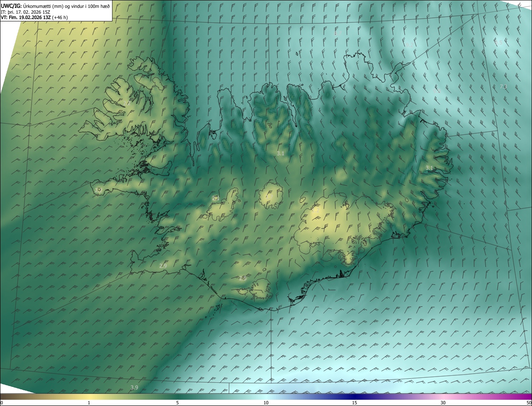
Task: Click the 2.1 value label beside the western glacier
Action: pos(215,198)
